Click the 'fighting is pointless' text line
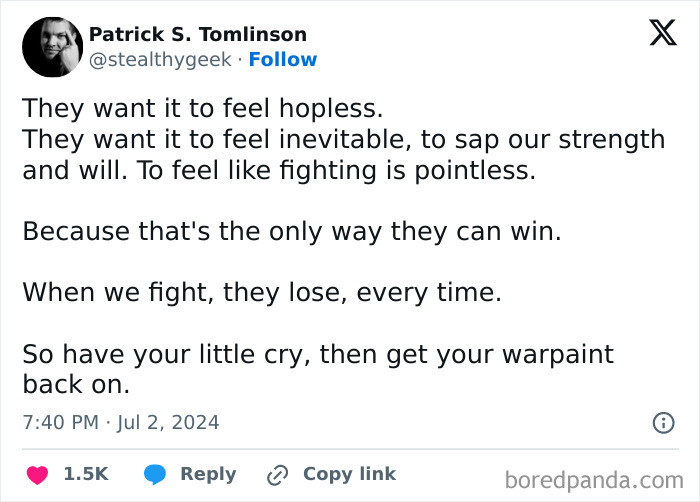Screen dimensions: 700x502 pos(279,171)
